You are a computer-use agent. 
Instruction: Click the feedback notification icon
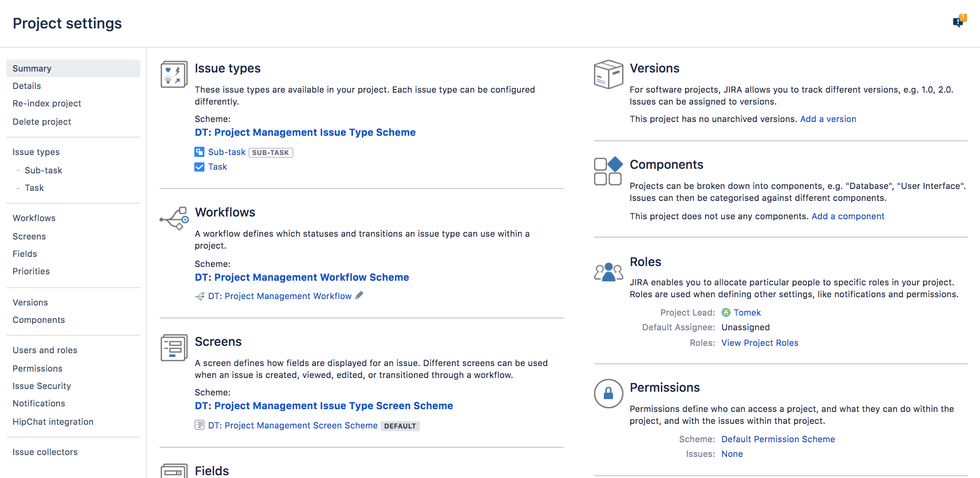click(959, 21)
